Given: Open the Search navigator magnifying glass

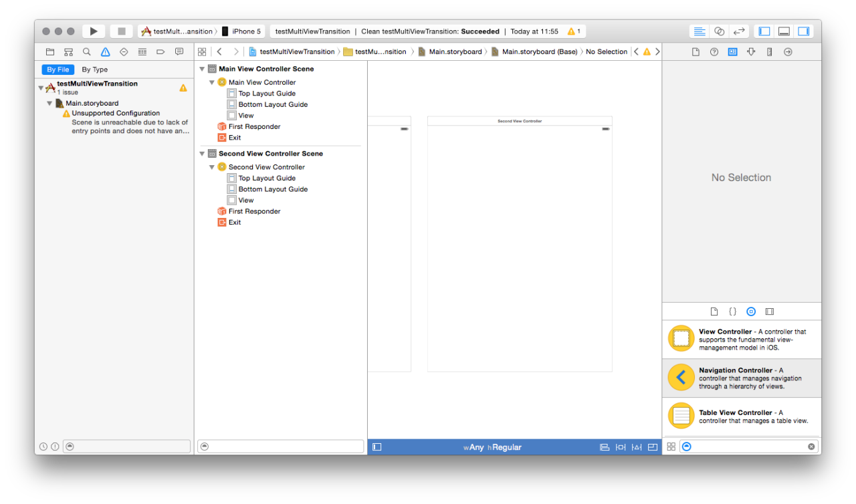Looking at the screenshot, I should click(86, 51).
